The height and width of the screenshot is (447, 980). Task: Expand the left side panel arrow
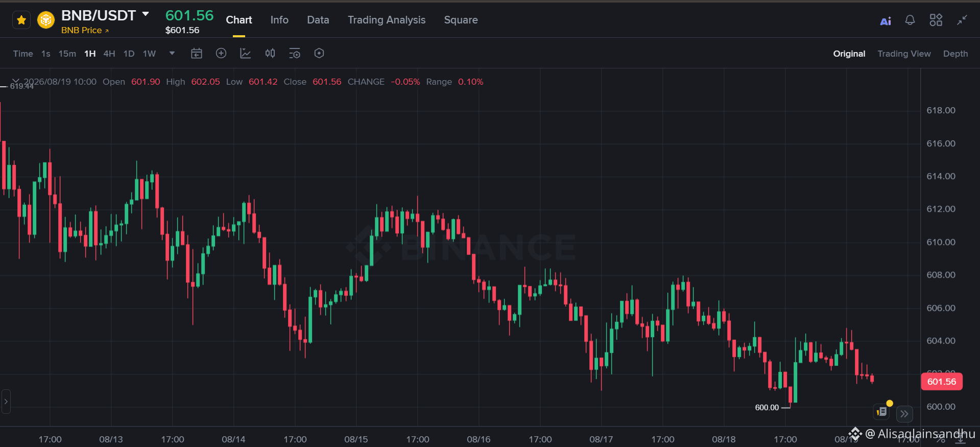pyautogui.click(x=6, y=402)
